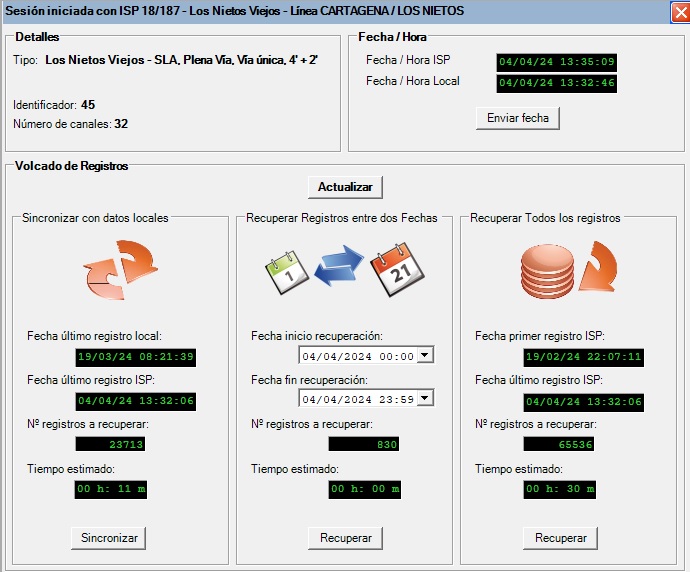
Task: Open the Fecha inicio recuperación dropdown
Action: click(425, 355)
